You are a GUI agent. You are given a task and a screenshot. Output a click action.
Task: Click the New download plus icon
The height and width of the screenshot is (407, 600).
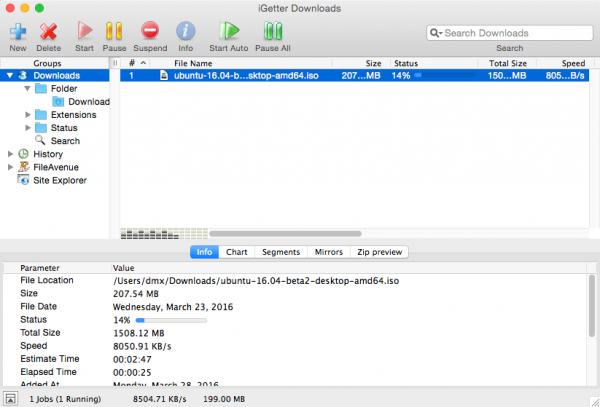[x=18, y=31]
